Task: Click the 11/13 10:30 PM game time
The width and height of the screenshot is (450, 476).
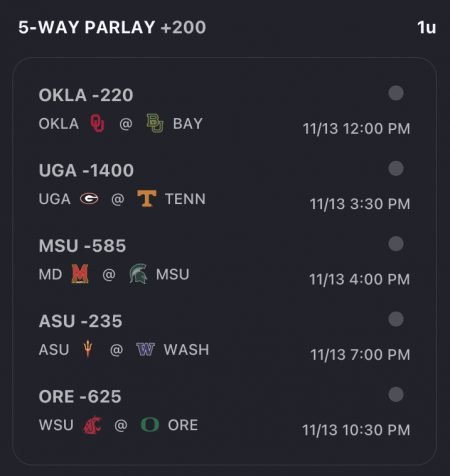Action: coord(356,430)
